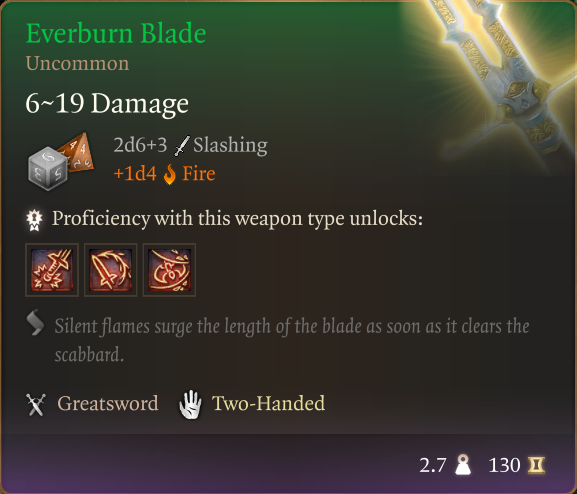This screenshot has width=577, height=494.
Task: Click the slashing sword icon
Action: 181,146
